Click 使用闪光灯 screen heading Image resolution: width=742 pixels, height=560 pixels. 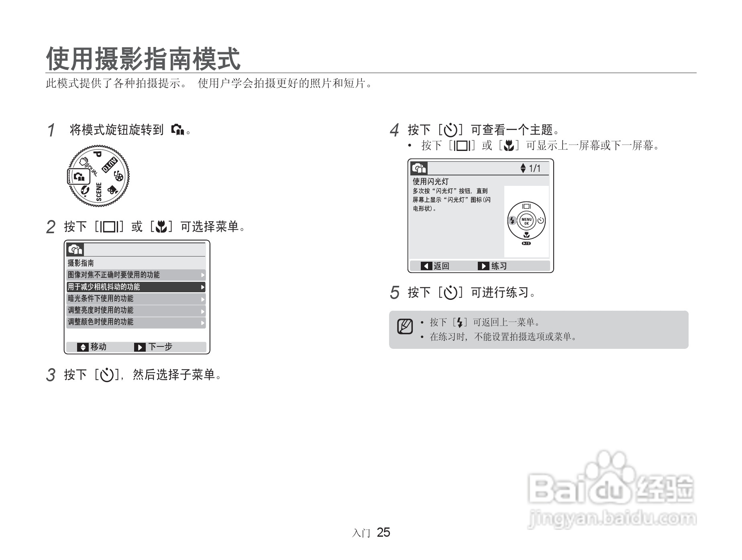tap(430, 181)
